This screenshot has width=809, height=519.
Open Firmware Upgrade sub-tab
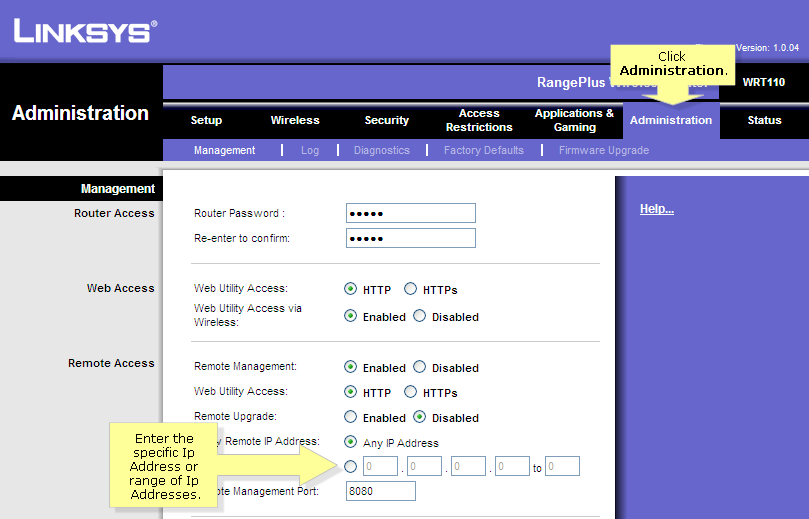click(x=604, y=151)
